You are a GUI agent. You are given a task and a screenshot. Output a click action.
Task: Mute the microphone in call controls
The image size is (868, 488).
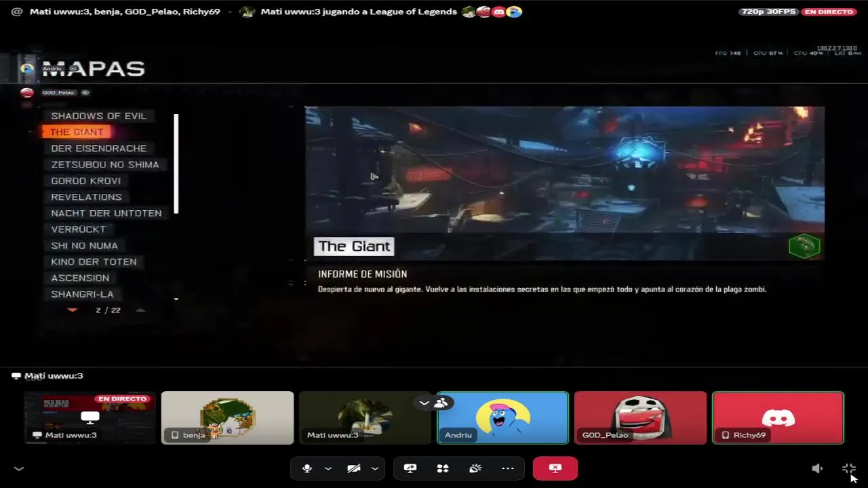pos(307,468)
